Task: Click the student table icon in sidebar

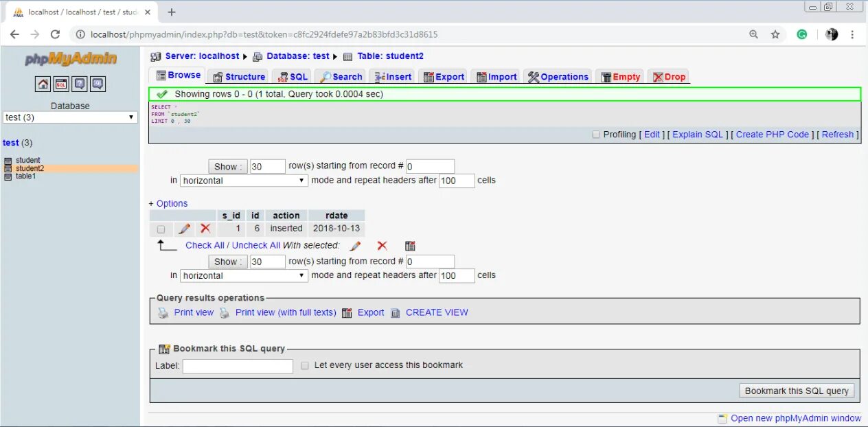Action: point(8,161)
